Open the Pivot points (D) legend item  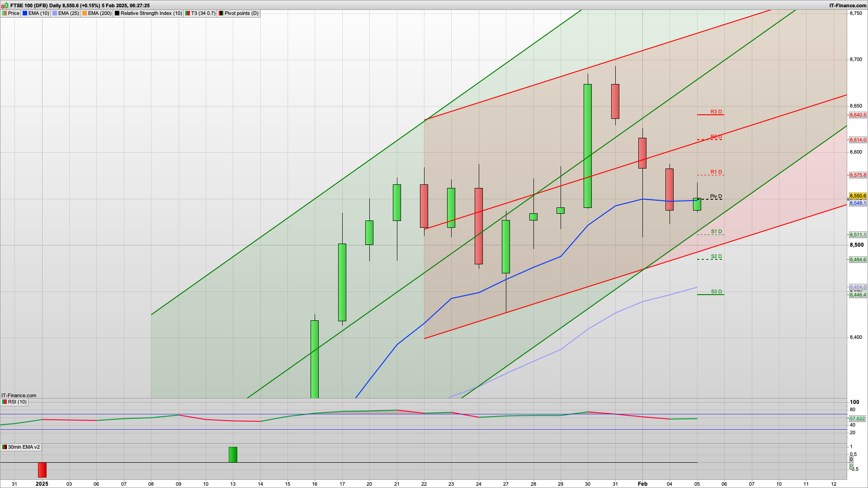coord(239,14)
